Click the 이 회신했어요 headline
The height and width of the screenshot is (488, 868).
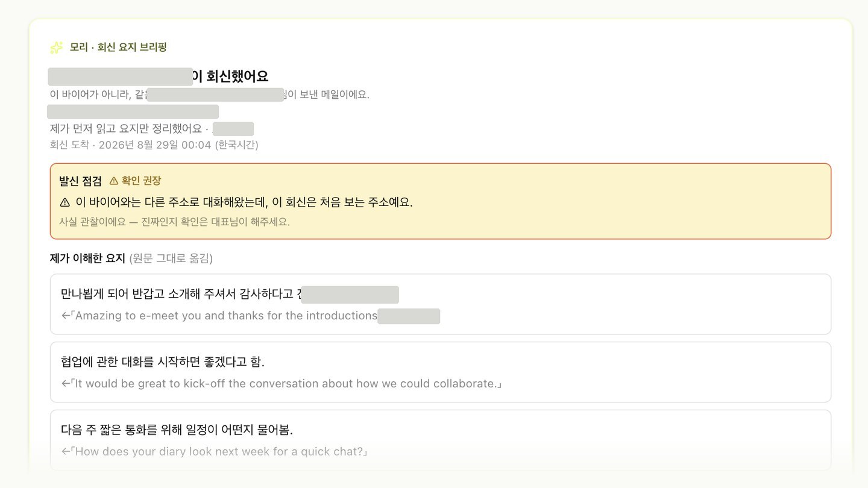[230, 77]
